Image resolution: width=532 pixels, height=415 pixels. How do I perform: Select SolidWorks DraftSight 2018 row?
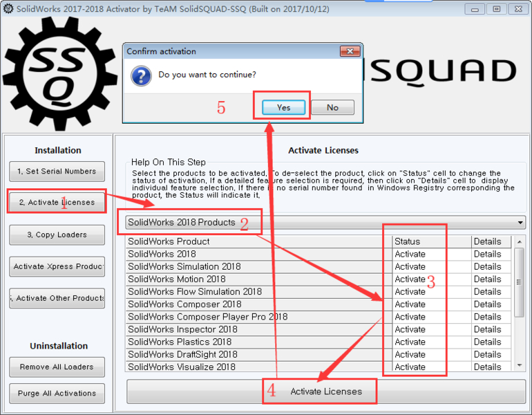pyautogui.click(x=259, y=355)
